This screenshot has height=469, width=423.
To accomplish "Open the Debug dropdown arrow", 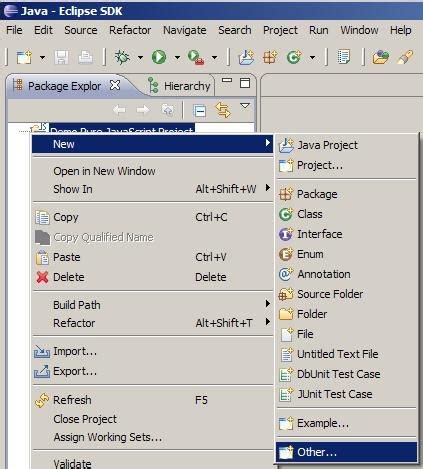I will 140,58.
